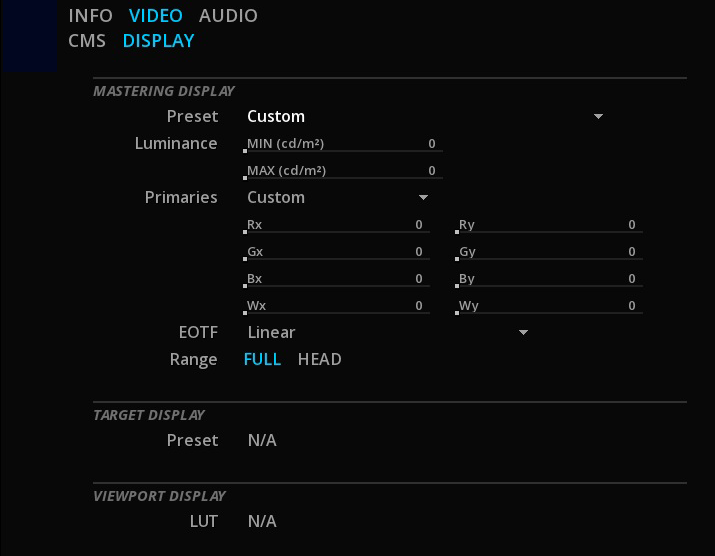The width and height of the screenshot is (715, 556).
Task: Select the Bx value field
Action: coord(337,279)
